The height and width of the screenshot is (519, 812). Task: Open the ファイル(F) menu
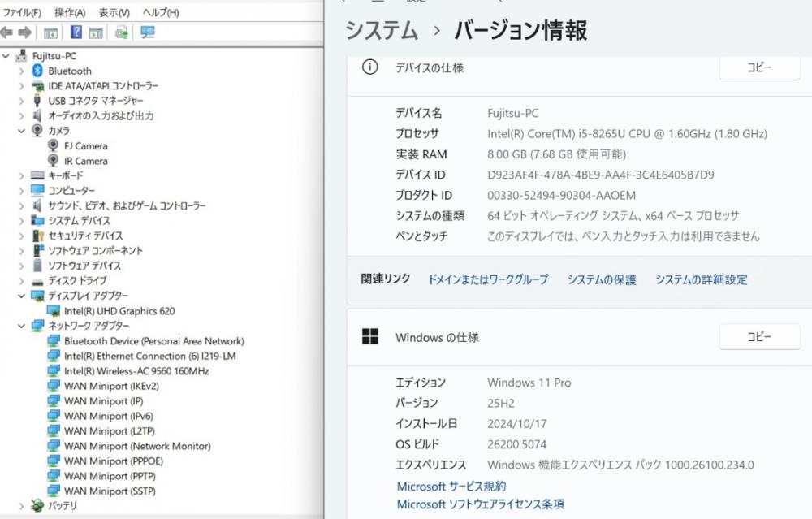23,13
